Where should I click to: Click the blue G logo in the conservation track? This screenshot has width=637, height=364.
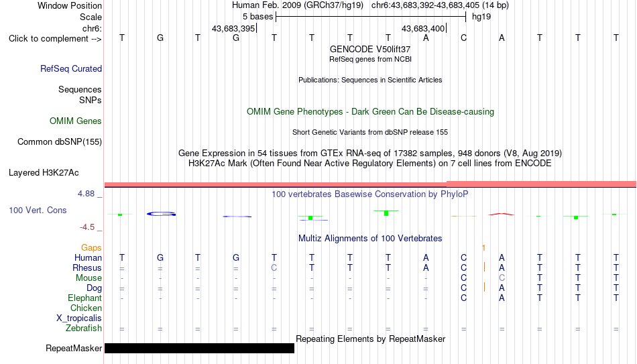coord(162,214)
